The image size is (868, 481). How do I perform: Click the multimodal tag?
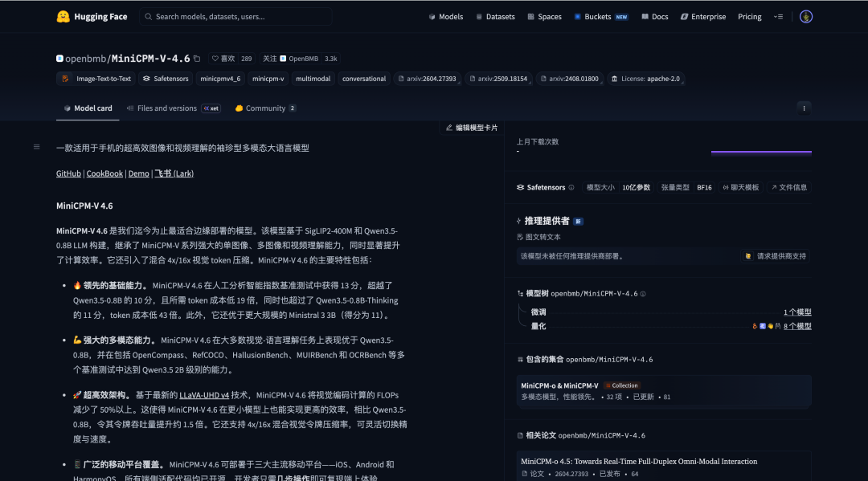(x=313, y=79)
